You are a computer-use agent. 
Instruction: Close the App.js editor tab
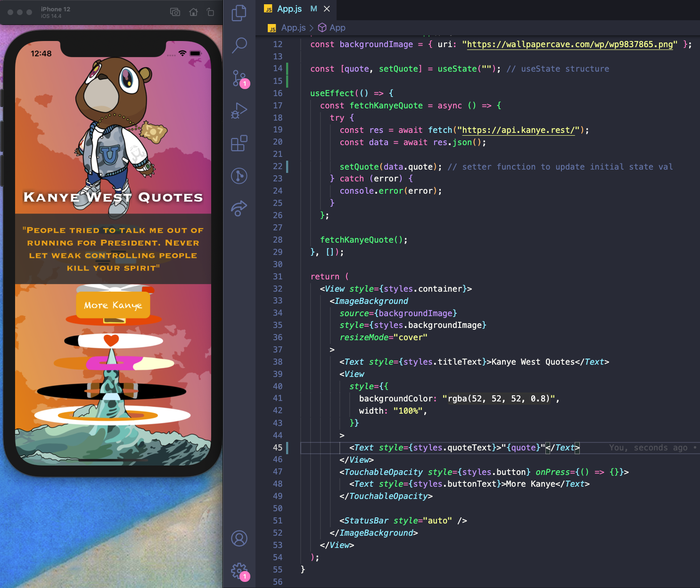[327, 9]
